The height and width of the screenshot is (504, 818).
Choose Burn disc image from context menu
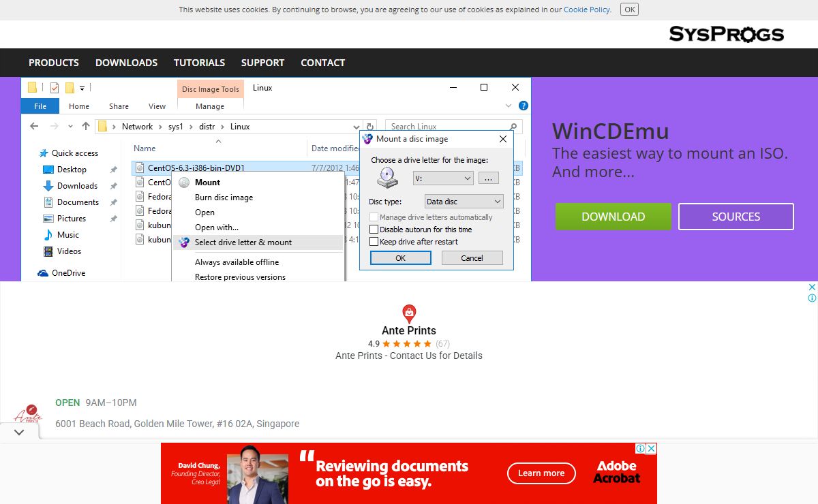[224, 198]
